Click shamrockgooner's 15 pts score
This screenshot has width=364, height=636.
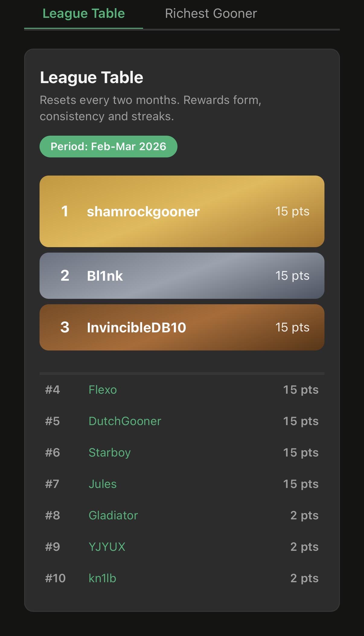click(x=292, y=211)
